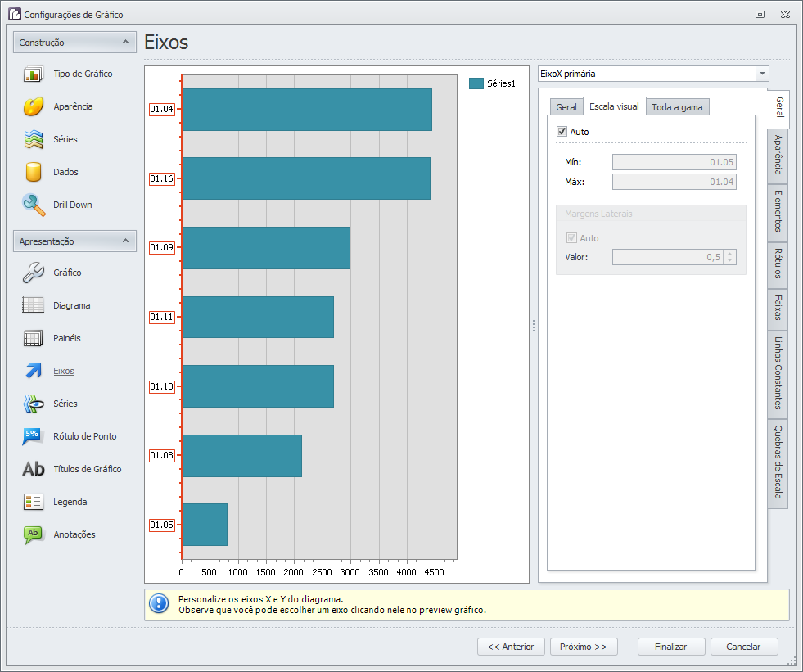
Task: Select the Escala visual tab
Action: coord(614,106)
